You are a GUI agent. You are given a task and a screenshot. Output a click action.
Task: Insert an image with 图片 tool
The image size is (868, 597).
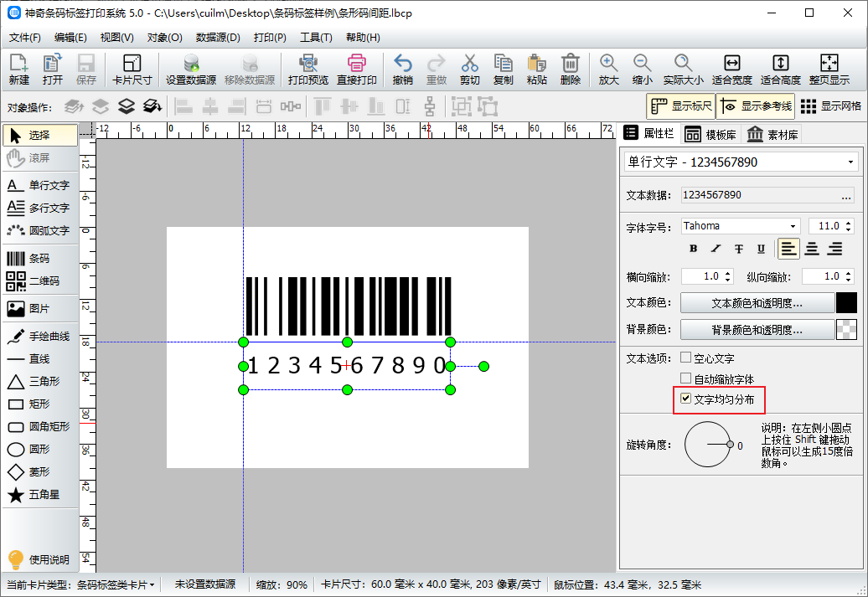coord(40,308)
